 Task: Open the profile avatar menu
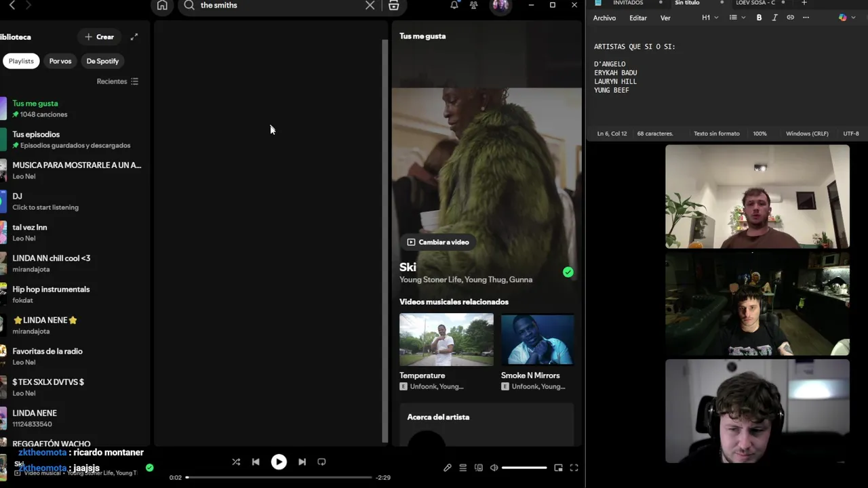coord(500,5)
